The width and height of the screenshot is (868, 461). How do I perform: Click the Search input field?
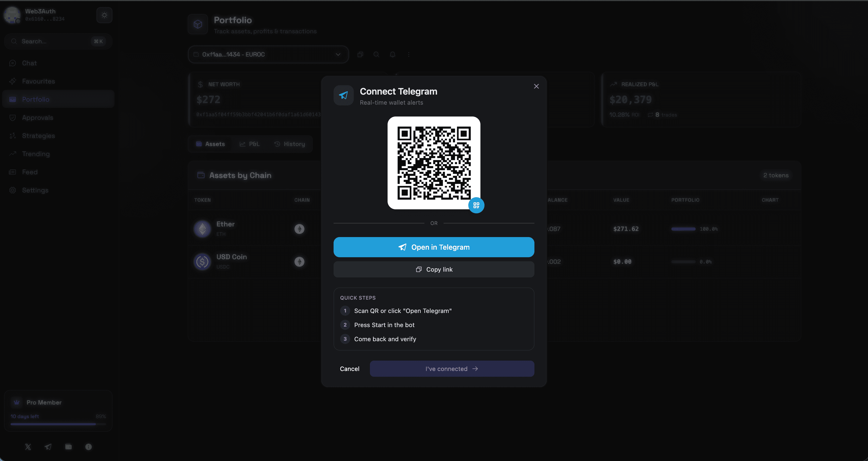click(x=58, y=41)
